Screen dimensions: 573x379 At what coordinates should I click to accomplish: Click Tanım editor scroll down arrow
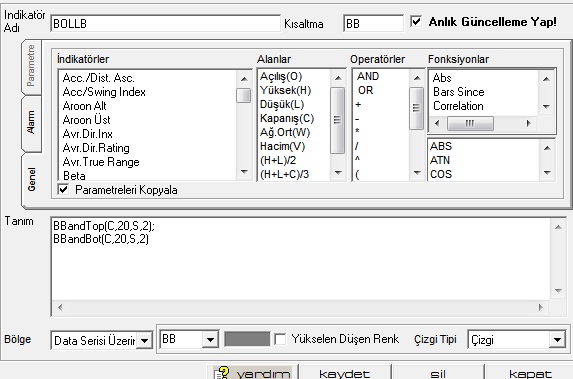click(558, 291)
